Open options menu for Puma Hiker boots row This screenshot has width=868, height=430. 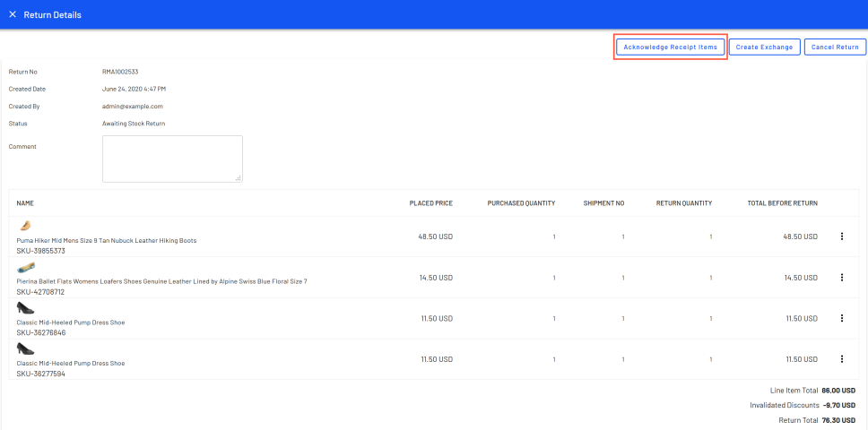[841, 236]
